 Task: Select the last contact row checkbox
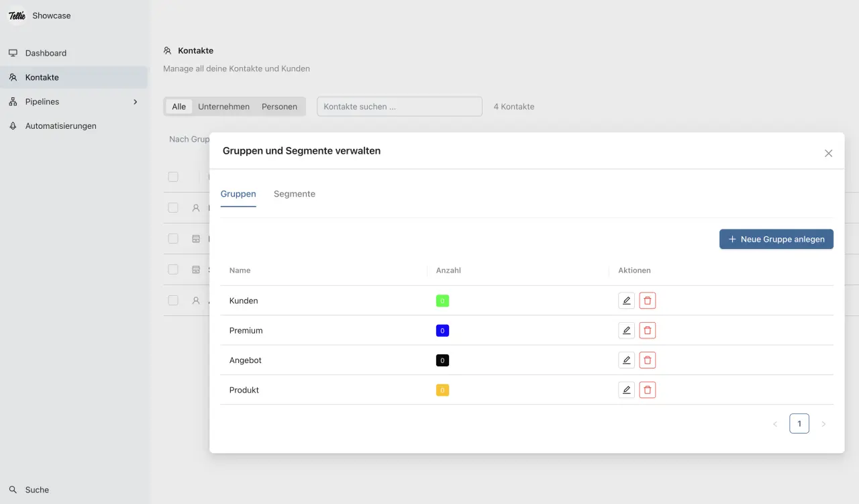point(173,301)
